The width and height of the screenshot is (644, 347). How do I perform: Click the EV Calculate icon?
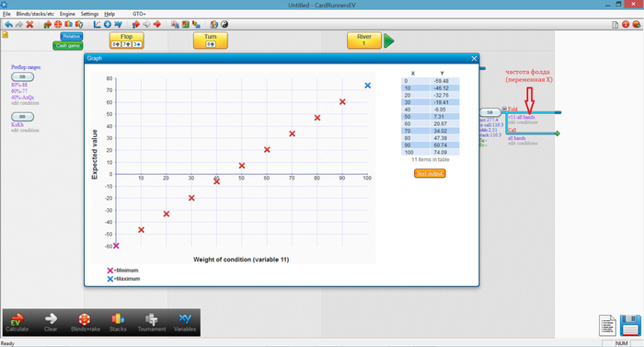pos(17,322)
